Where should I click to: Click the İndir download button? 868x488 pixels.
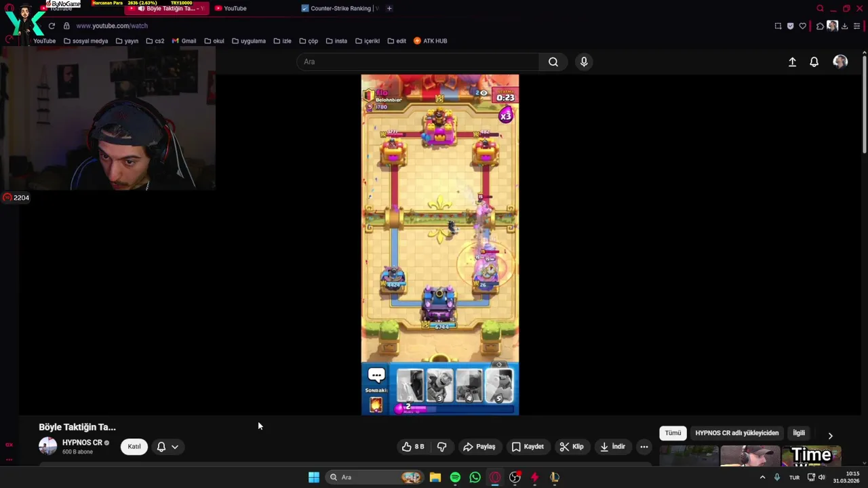613,447
